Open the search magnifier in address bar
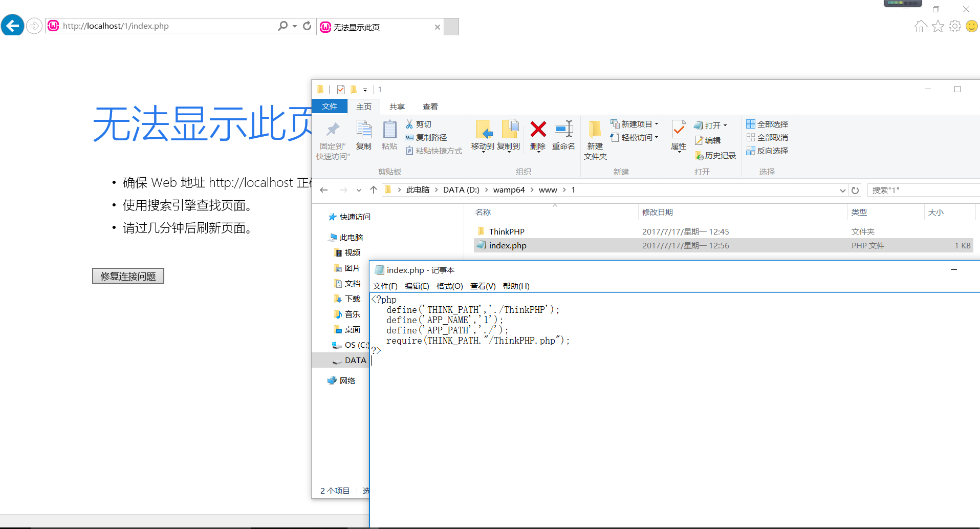Screen dimensions: 980x529 (282, 26)
